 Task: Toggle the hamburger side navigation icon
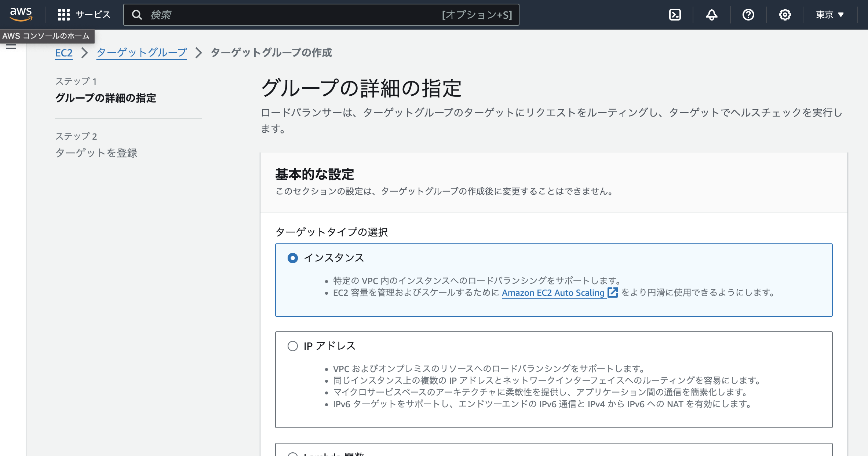point(11,47)
